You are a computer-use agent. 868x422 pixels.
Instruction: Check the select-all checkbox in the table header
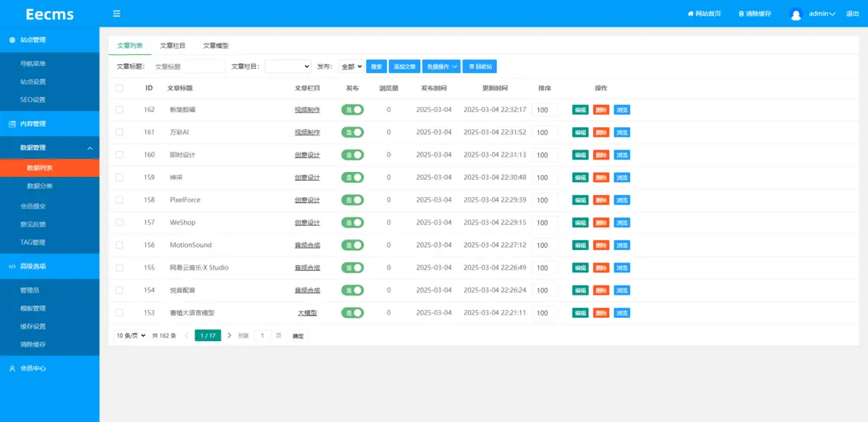(x=121, y=87)
